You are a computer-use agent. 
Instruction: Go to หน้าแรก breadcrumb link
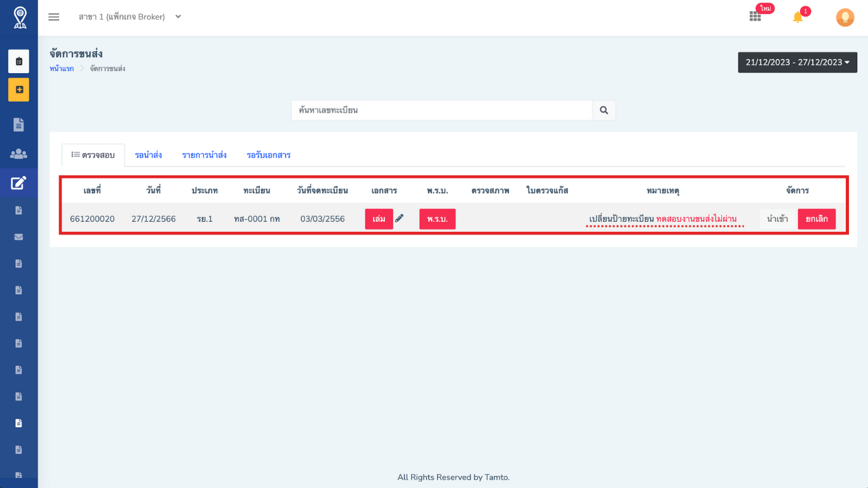point(62,69)
